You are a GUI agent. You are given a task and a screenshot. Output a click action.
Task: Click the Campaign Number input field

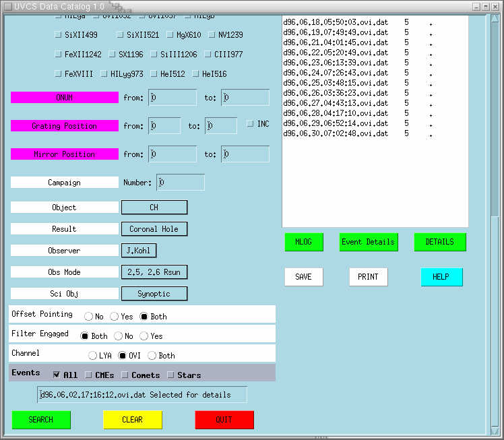[x=181, y=183]
